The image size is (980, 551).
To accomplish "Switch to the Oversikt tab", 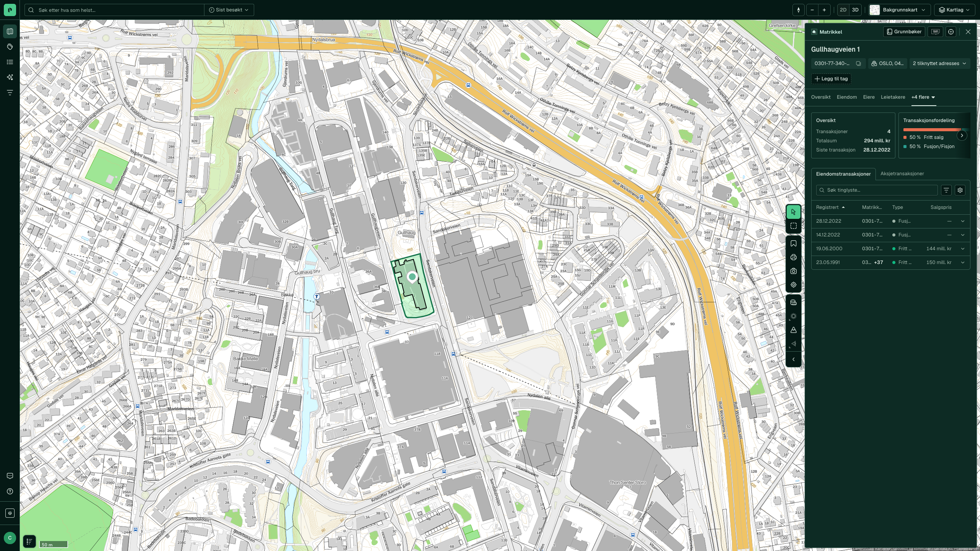I will coord(821,97).
